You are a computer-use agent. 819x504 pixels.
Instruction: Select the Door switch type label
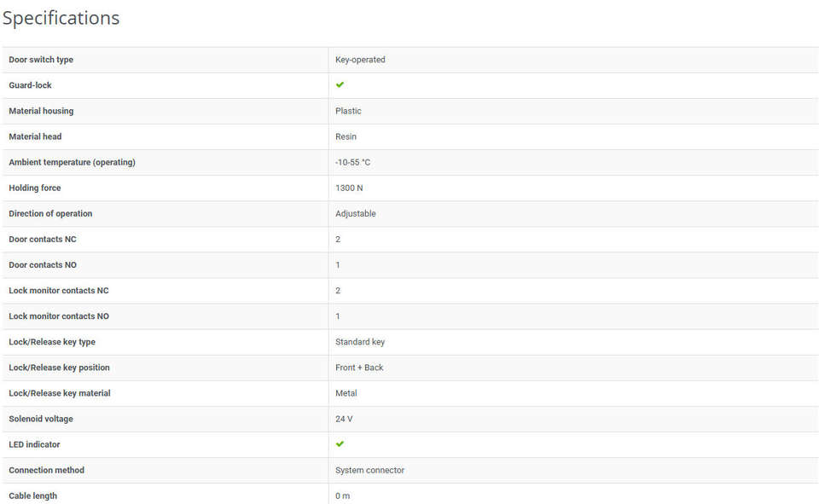(x=41, y=60)
